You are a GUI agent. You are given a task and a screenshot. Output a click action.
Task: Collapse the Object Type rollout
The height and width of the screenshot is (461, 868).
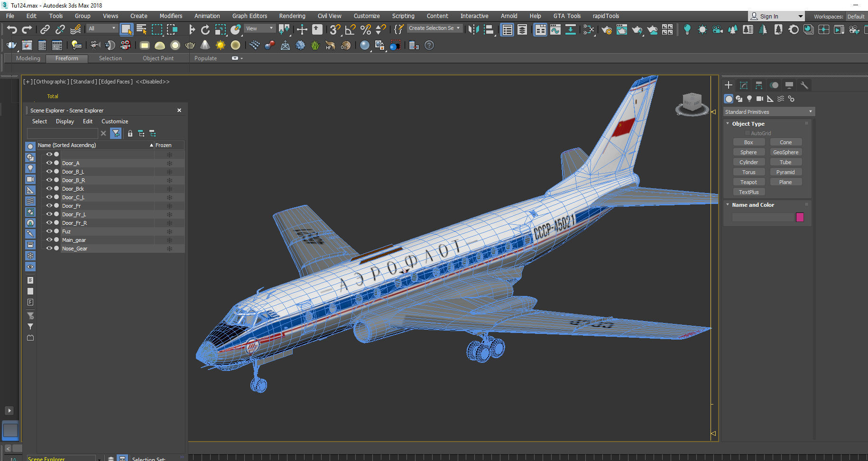tap(728, 123)
